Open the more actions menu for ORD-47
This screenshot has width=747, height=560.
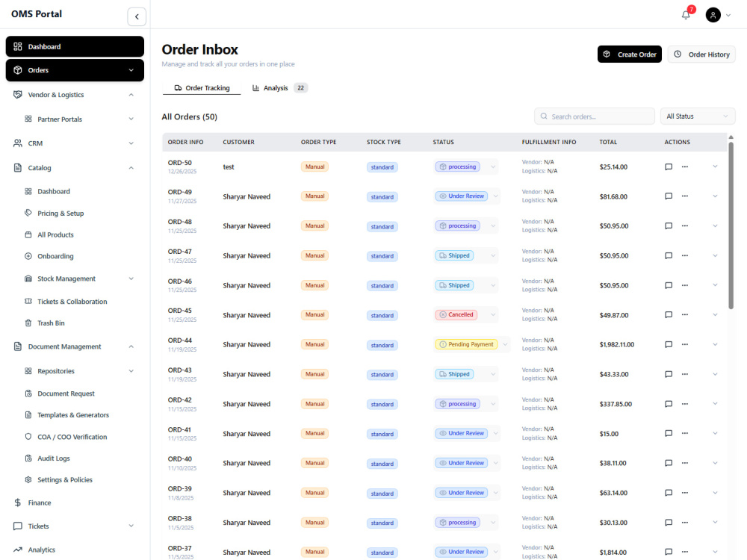click(684, 255)
